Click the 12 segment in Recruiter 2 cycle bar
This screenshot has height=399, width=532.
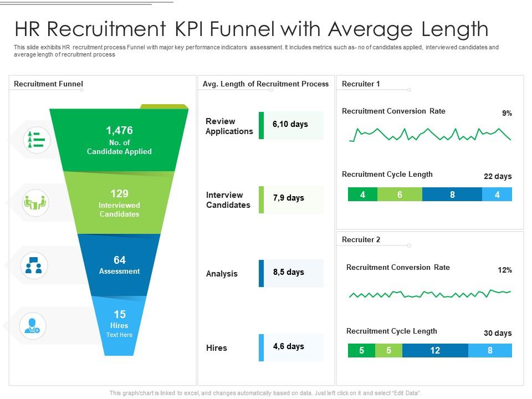(436, 351)
